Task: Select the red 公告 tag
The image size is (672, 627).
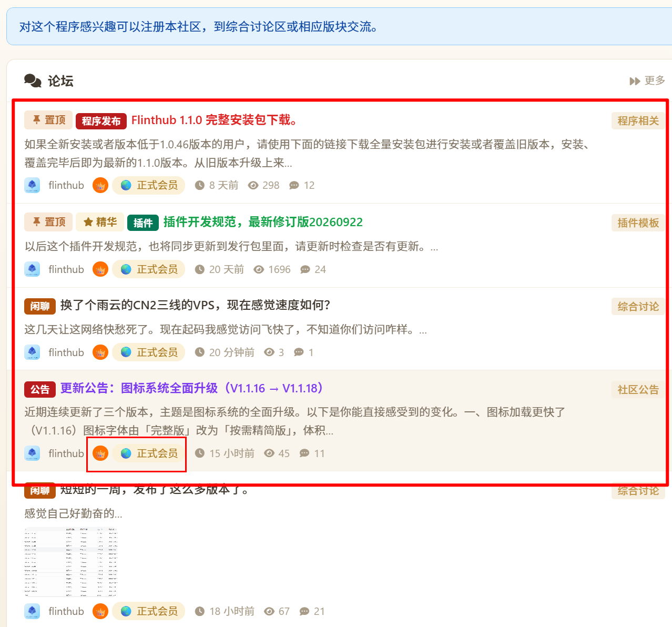Action: click(x=40, y=389)
